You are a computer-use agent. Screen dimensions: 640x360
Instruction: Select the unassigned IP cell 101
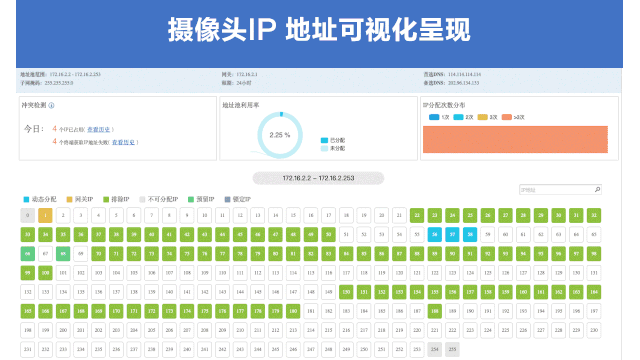63,273
